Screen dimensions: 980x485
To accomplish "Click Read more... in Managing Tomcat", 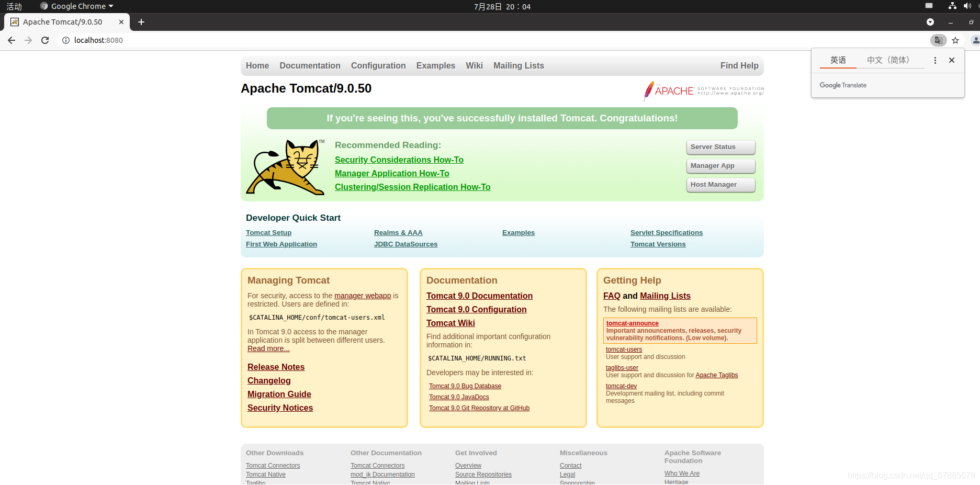I will 268,348.
